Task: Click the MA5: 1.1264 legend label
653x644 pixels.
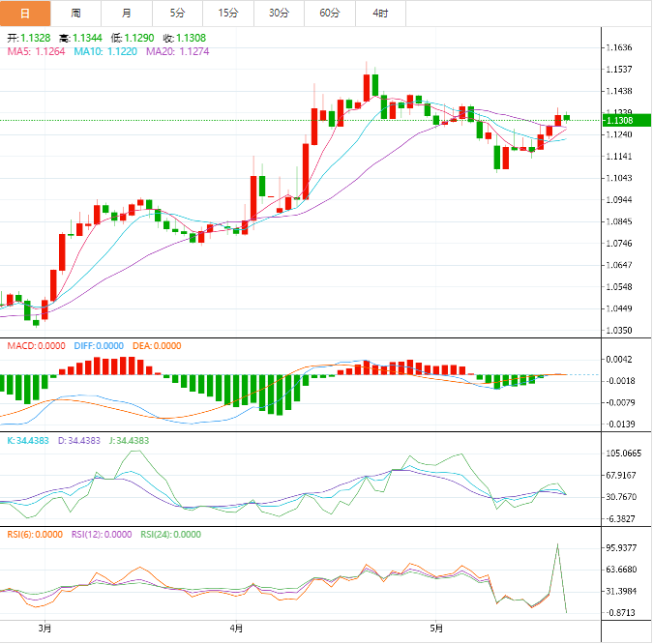Action: (36, 51)
